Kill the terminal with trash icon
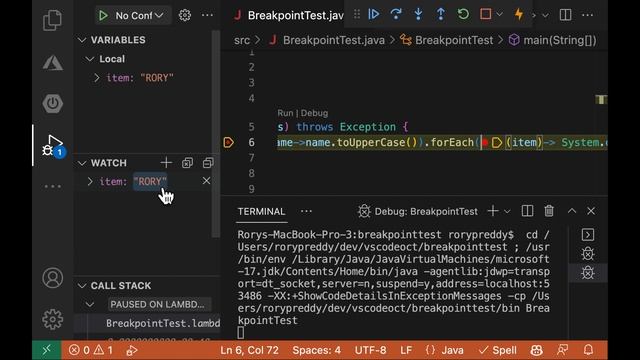Image resolution: width=640 pixels, height=360 pixels. tap(549, 211)
